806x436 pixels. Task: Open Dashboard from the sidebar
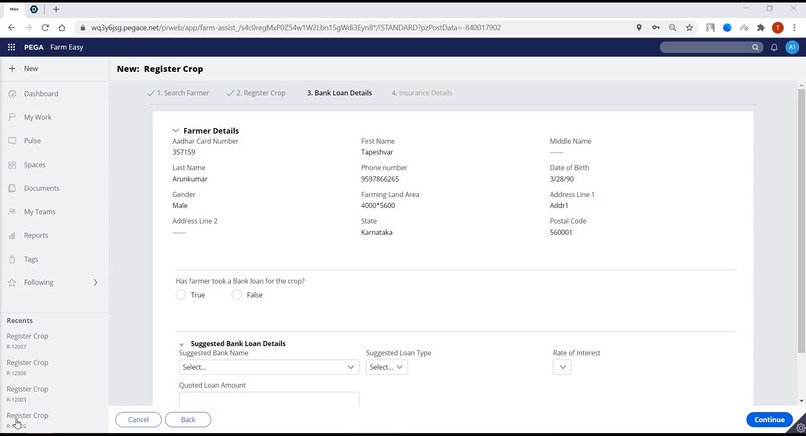(41, 94)
